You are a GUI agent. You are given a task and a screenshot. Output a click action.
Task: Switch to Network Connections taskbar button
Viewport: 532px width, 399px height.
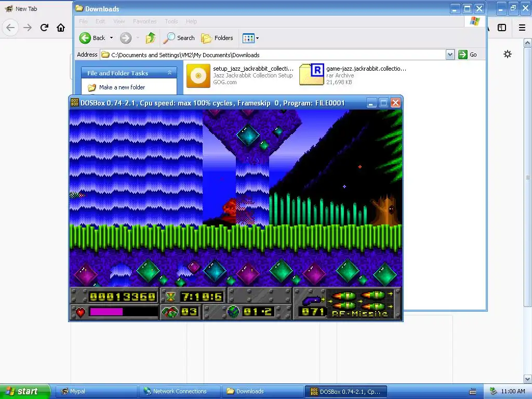pyautogui.click(x=179, y=391)
